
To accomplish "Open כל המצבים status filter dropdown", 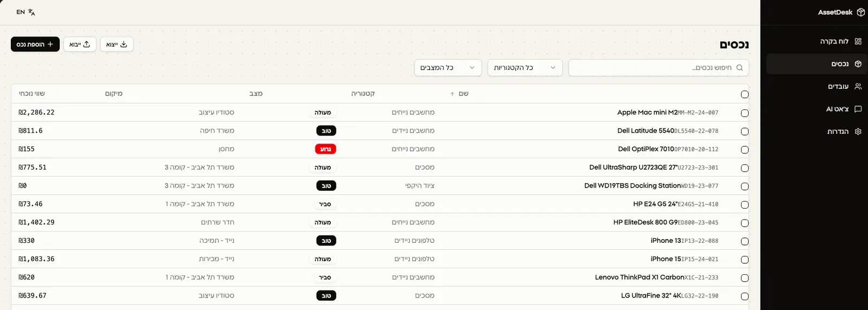I will click(448, 68).
